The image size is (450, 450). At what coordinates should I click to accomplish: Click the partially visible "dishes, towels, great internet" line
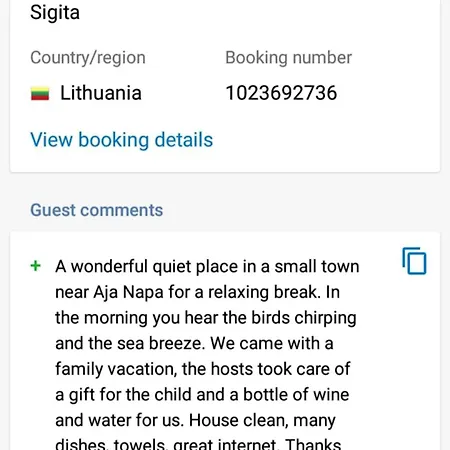167,444
